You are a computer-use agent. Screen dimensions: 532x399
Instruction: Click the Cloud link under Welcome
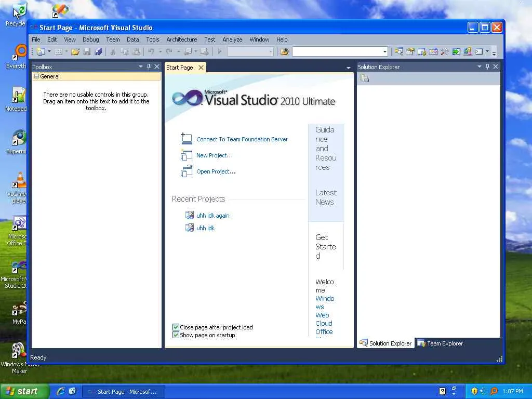[324, 323]
